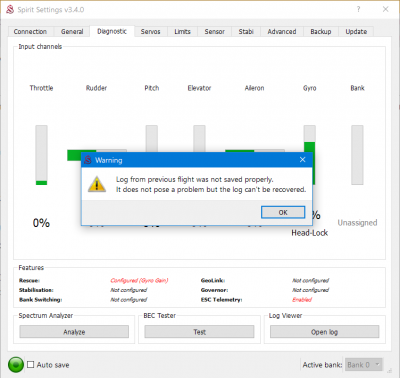The image size is (400, 378).
Task: Click the red Configured (Gyro Gain) status
Action: click(139, 280)
